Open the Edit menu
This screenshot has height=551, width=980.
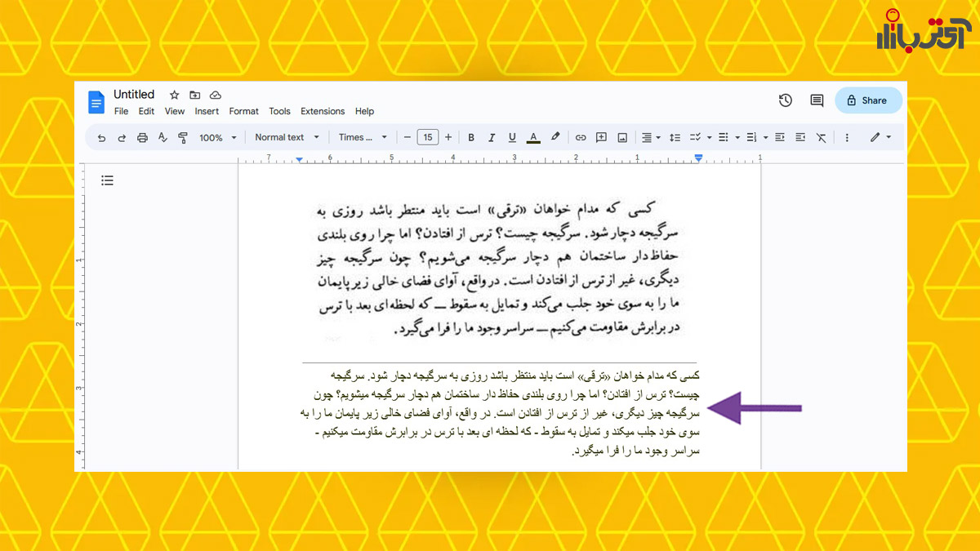(x=146, y=111)
